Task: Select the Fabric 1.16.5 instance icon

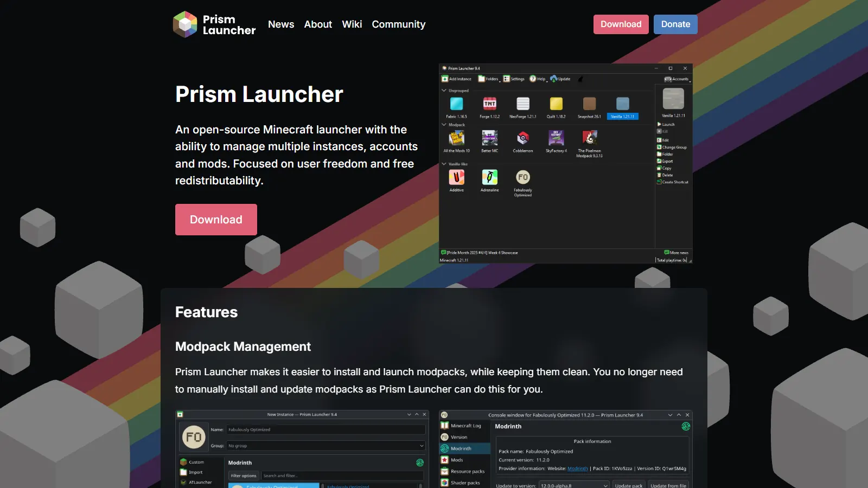Action: coord(457,104)
